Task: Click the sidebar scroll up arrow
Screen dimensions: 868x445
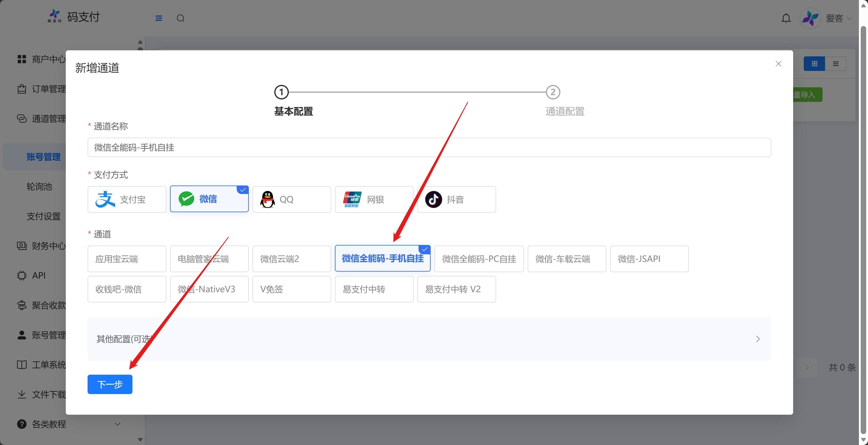Action: pos(140,42)
